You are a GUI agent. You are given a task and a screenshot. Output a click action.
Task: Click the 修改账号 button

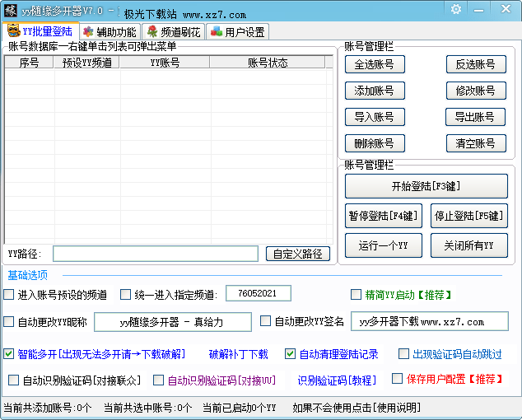476,91
